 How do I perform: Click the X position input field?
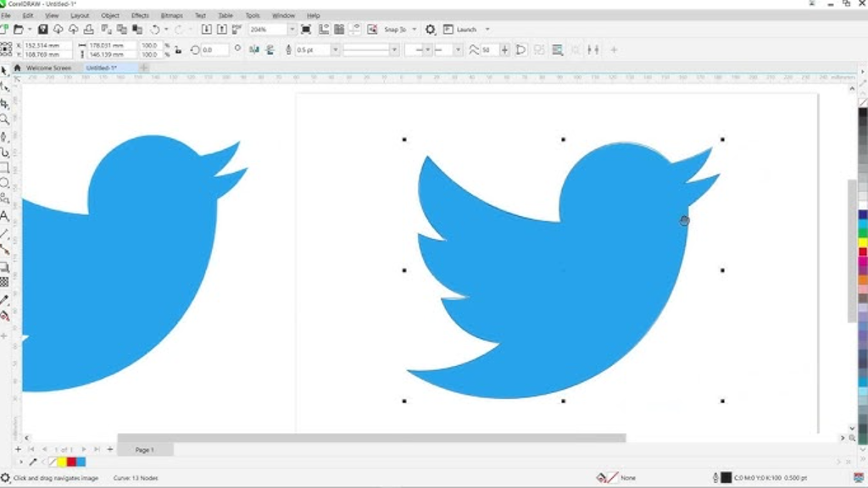[x=47, y=46]
